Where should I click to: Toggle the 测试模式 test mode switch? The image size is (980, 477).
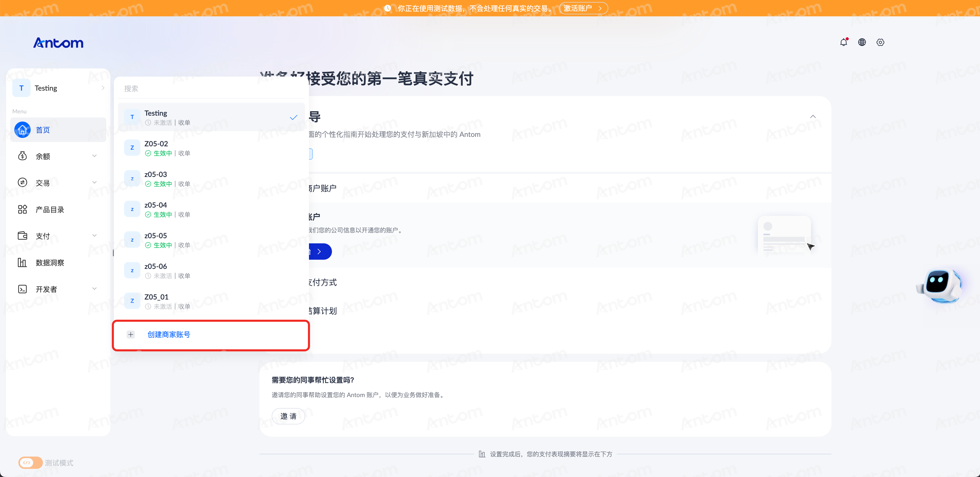point(30,462)
